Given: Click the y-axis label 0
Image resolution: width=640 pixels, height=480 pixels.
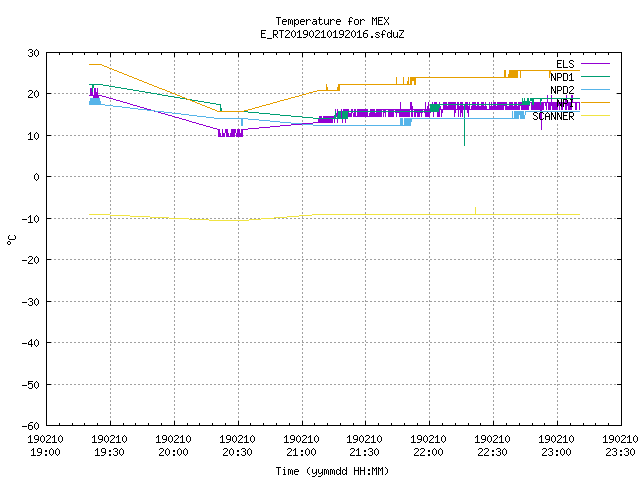Looking at the screenshot, I should click(37, 177).
